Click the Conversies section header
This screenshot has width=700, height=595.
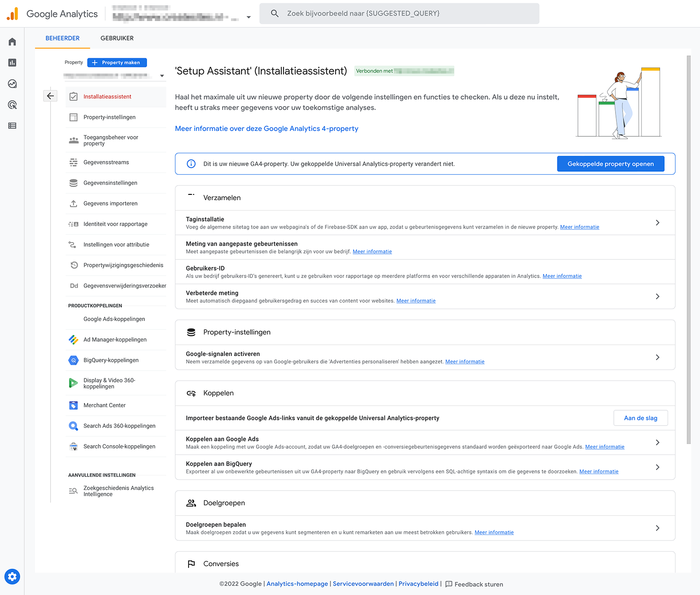(x=425, y=564)
